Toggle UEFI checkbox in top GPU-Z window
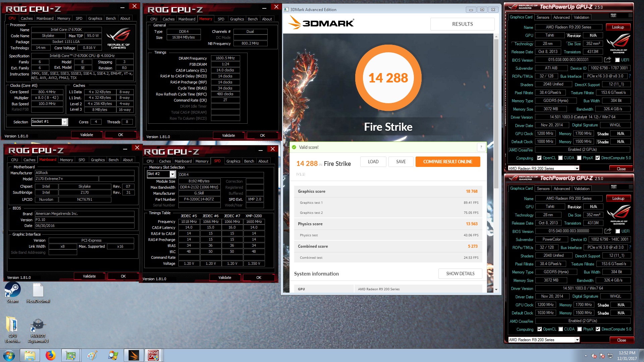 [x=617, y=60]
